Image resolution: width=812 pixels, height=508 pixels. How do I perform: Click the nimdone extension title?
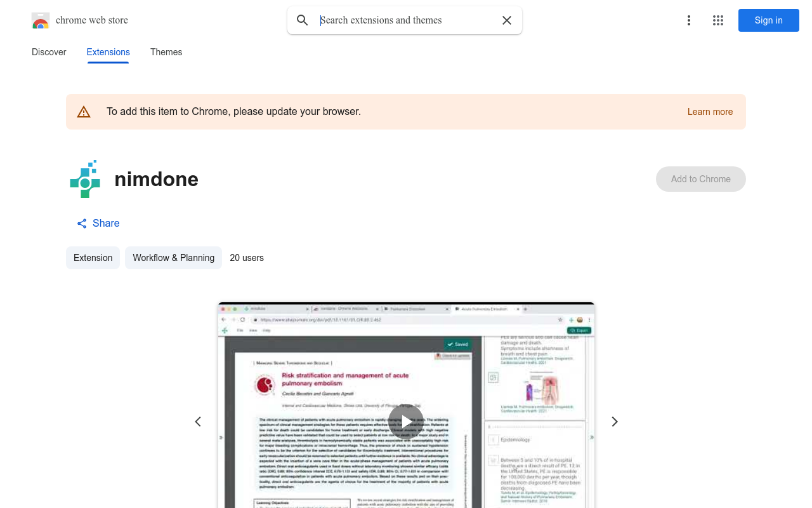click(156, 179)
